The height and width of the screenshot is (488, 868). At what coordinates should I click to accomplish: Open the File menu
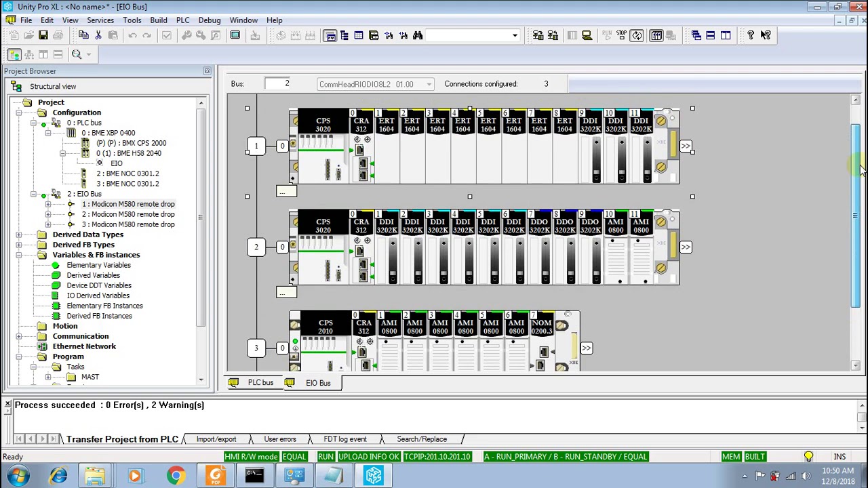[26, 20]
